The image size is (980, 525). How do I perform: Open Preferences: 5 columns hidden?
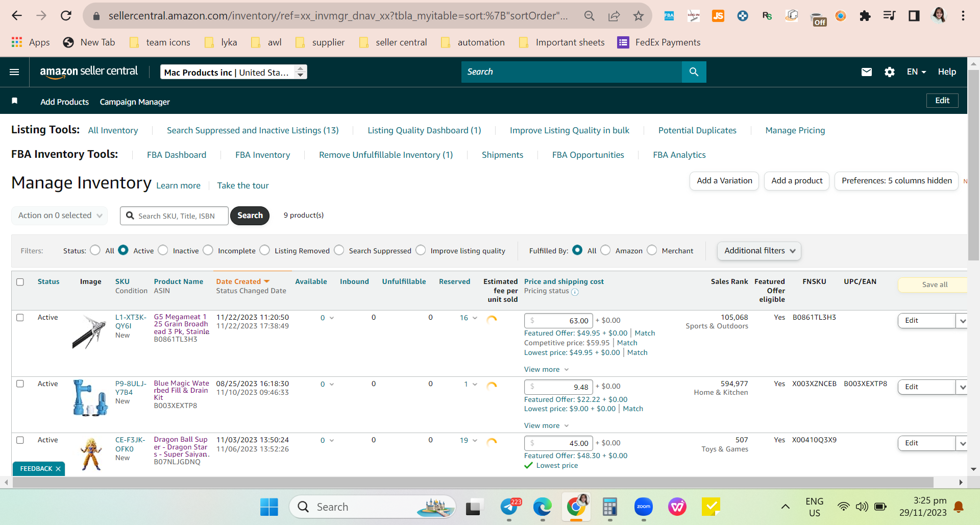(897, 181)
